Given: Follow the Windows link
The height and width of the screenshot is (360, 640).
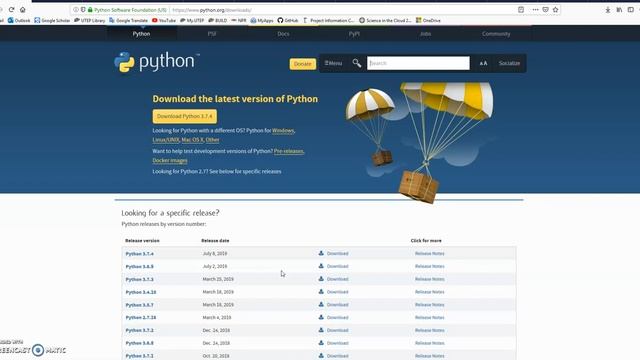Looking at the screenshot, I should (283, 131).
